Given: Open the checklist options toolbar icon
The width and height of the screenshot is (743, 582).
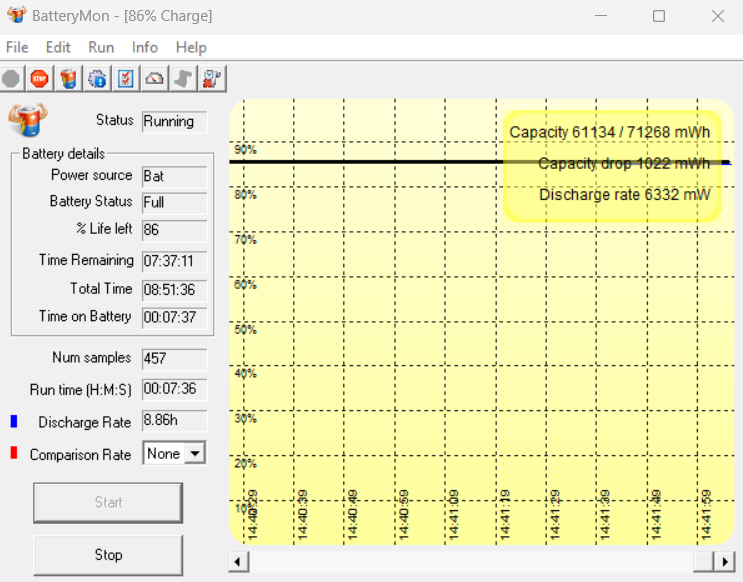Looking at the screenshot, I should click(126, 79).
